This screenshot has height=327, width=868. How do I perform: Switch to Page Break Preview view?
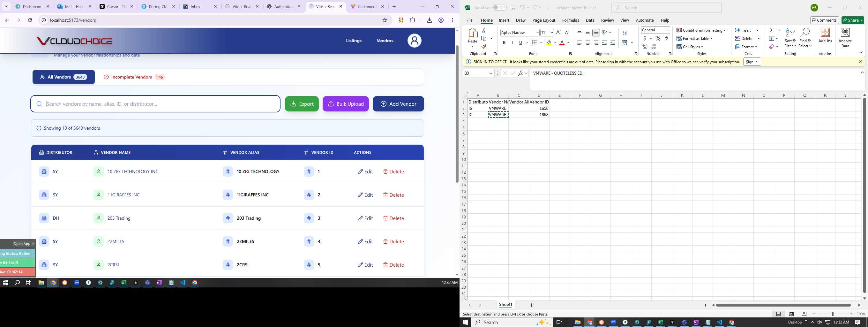[804, 314]
